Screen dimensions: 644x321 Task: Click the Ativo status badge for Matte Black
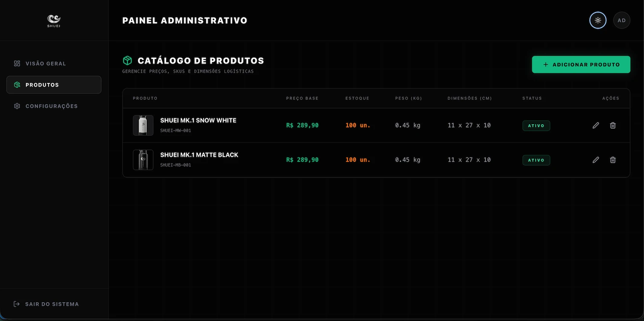pyautogui.click(x=536, y=160)
